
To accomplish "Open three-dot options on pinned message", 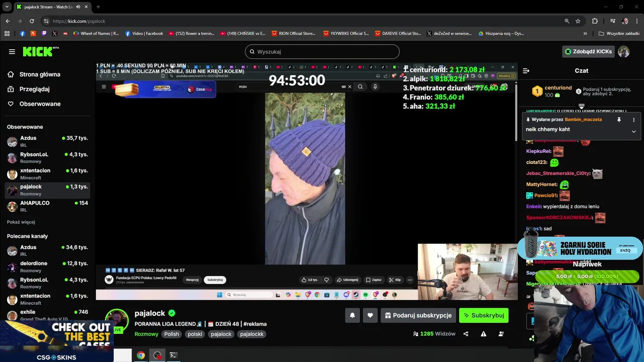I will [x=633, y=120].
